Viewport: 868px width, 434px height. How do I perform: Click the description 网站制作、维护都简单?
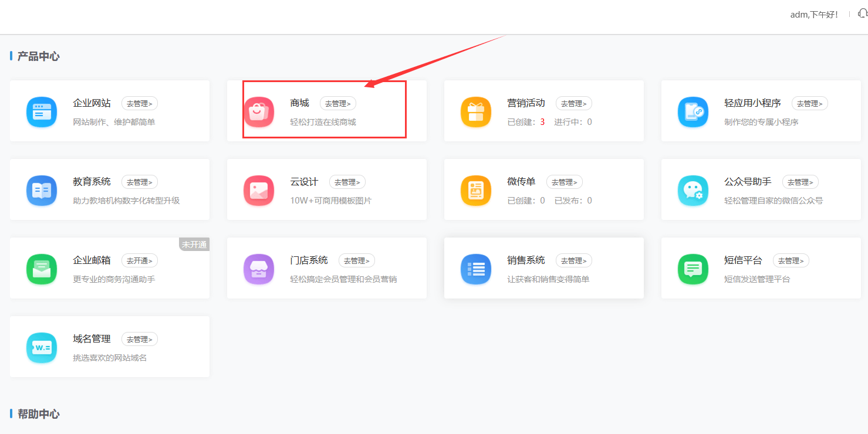114,122
